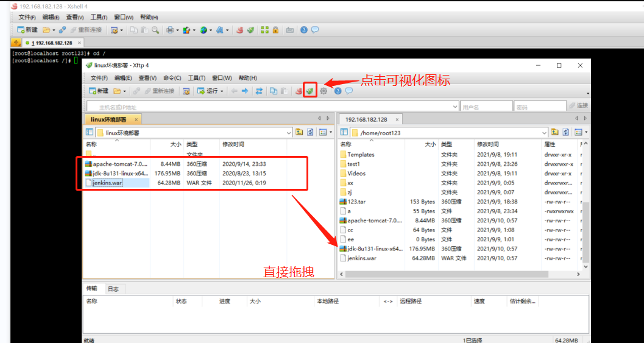Expand the local path linux环境部署 dropdown
Viewport: 644px width, 343px height.
[289, 133]
